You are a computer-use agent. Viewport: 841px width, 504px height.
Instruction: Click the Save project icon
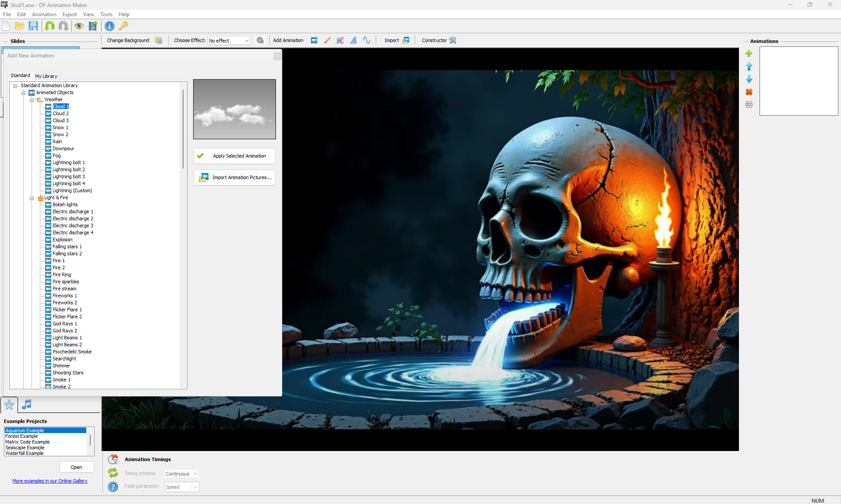[33, 26]
